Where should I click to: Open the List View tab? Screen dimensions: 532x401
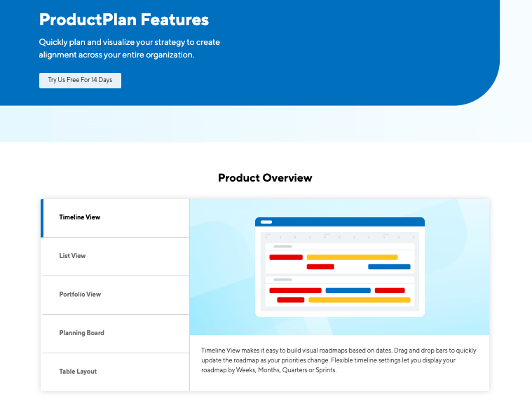tap(115, 257)
